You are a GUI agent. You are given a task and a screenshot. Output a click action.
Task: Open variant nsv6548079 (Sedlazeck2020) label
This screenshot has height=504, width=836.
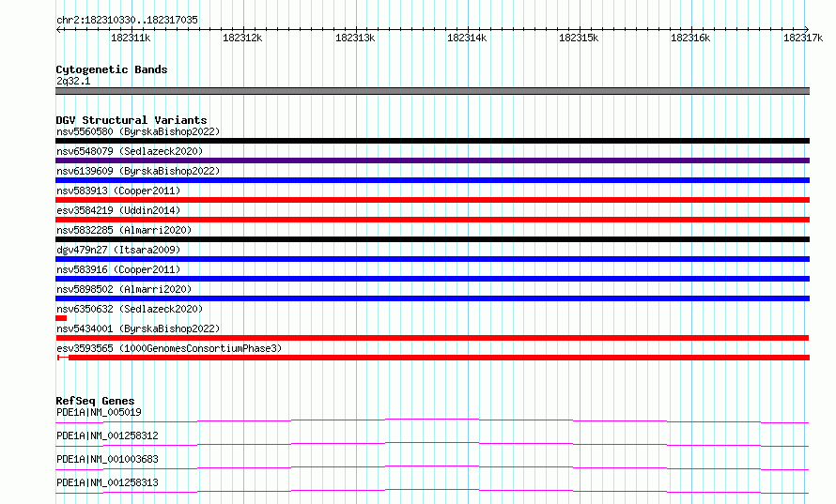click(x=130, y=151)
